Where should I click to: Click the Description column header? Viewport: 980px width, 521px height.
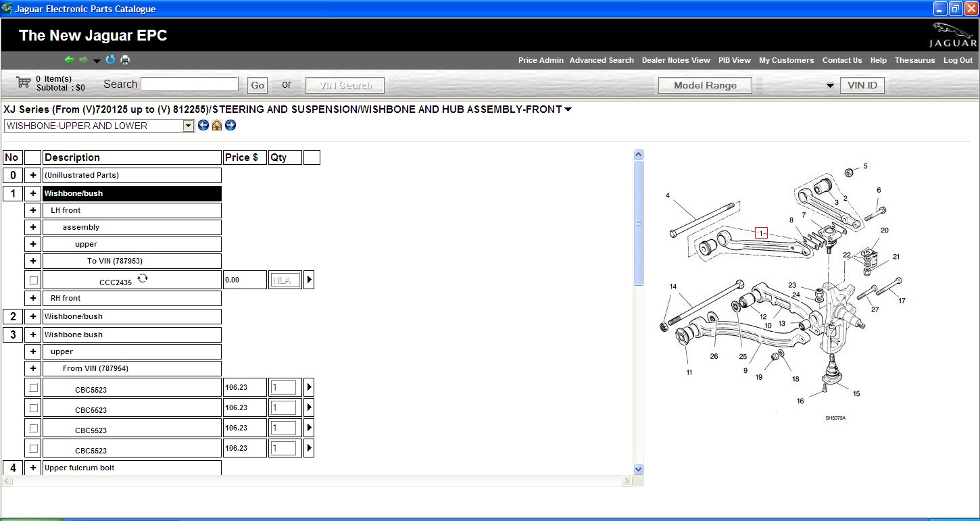(132, 157)
